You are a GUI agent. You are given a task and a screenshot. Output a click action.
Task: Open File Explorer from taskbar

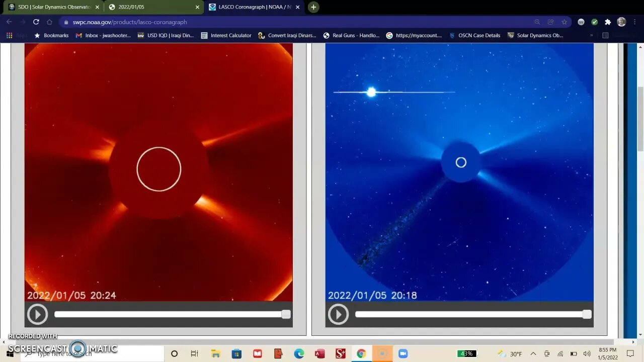(x=215, y=353)
